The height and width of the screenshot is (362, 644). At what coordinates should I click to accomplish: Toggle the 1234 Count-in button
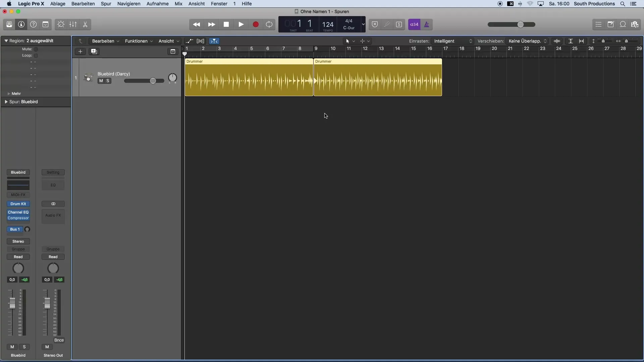click(x=414, y=24)
